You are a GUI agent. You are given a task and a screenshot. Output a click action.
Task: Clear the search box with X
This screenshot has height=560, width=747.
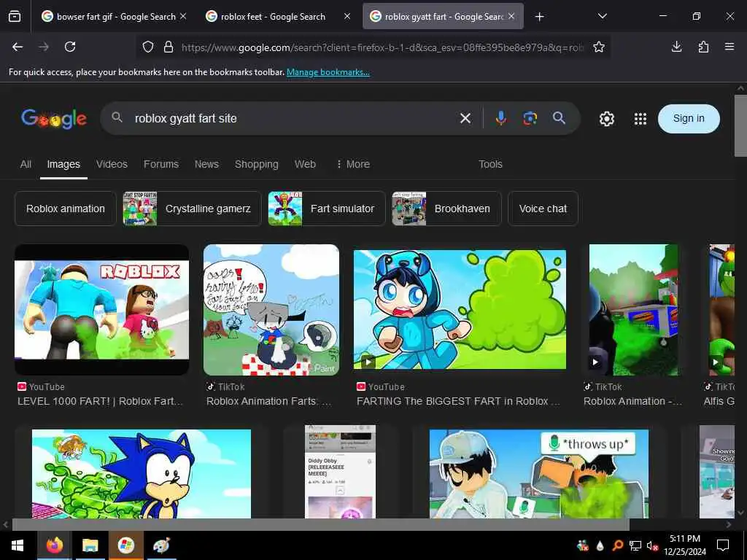(465, 118)
